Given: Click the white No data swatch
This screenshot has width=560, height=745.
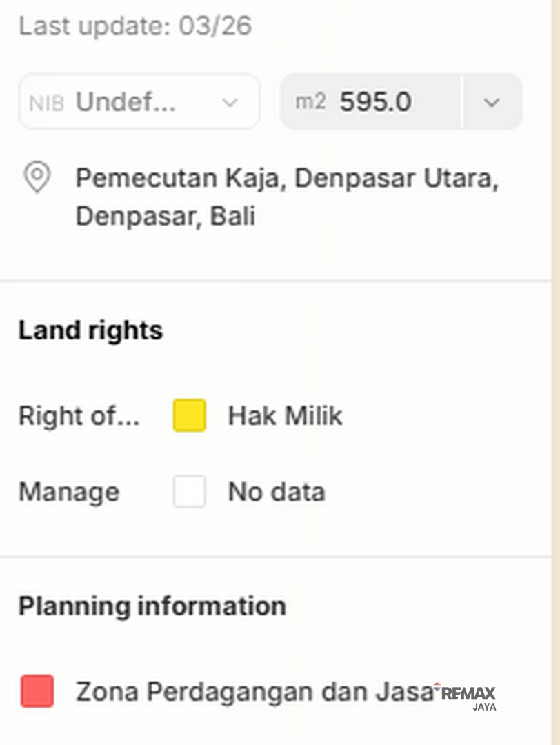Looking at the screenshot, I should 190,492.
